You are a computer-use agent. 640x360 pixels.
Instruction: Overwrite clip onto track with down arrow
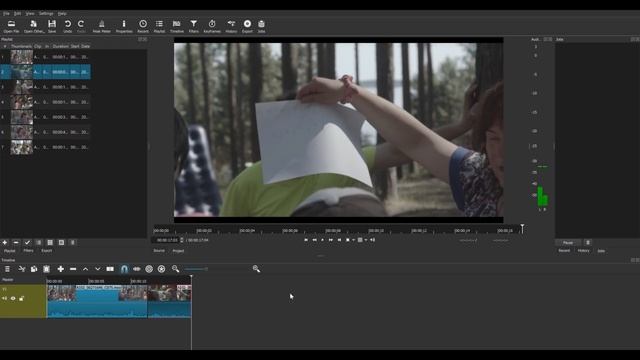click(x=98, y=269)
